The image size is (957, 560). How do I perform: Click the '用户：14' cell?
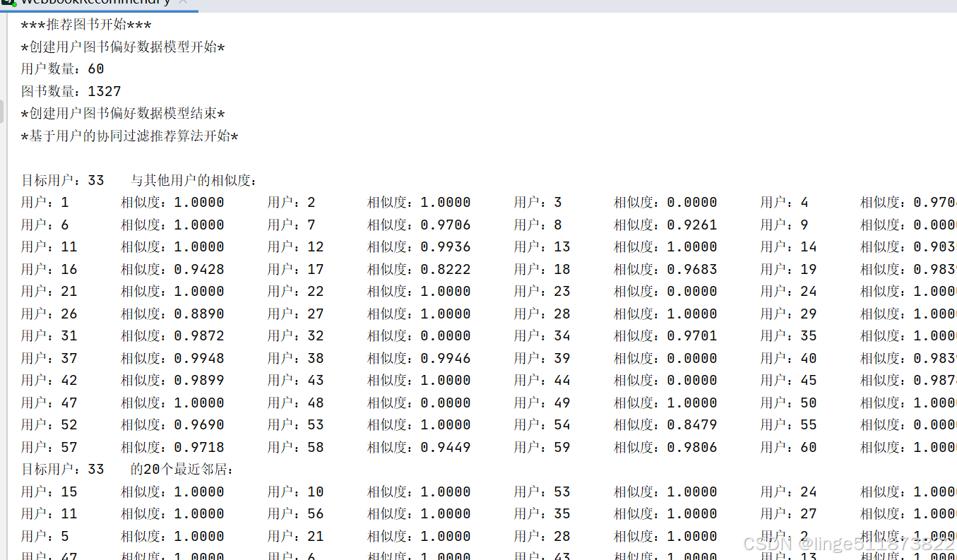point(788,247)
